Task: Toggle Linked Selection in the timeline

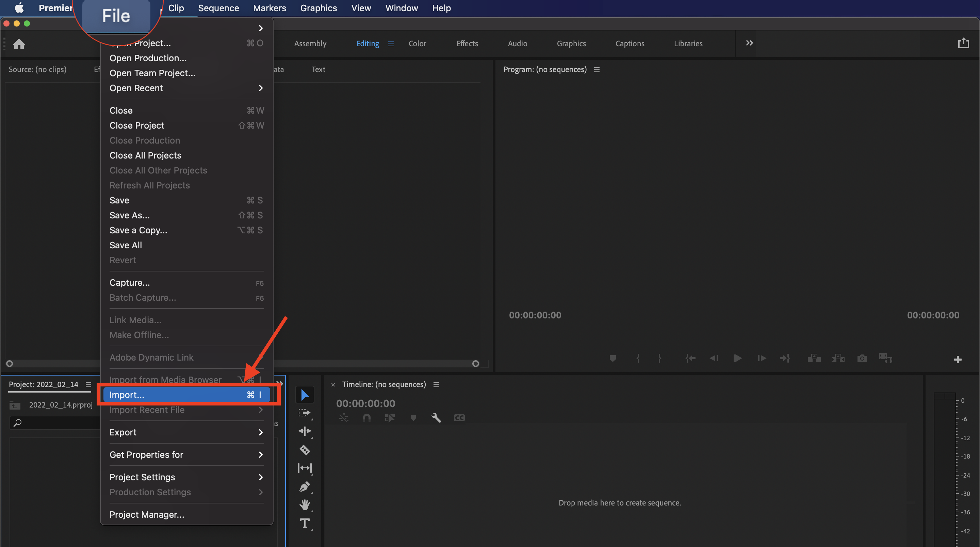Action: pos(390,418)
